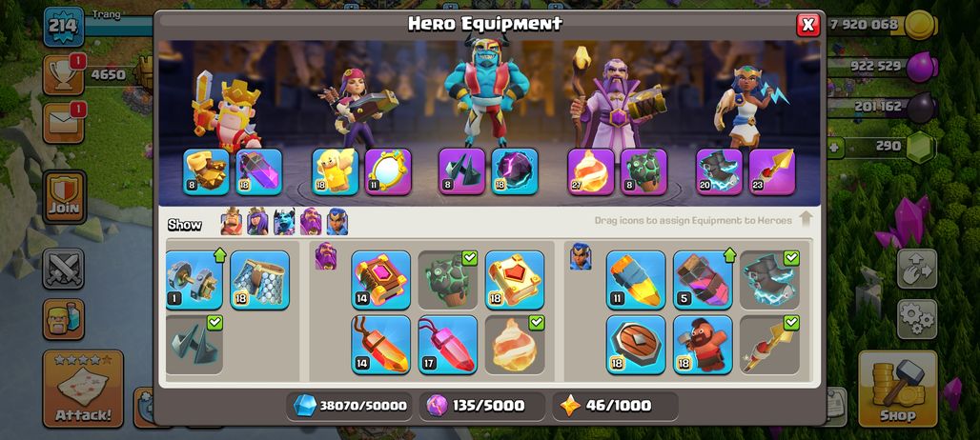980x440 pixels.
Task: Close the Hero Equipment window
Action: pos(808,25)
